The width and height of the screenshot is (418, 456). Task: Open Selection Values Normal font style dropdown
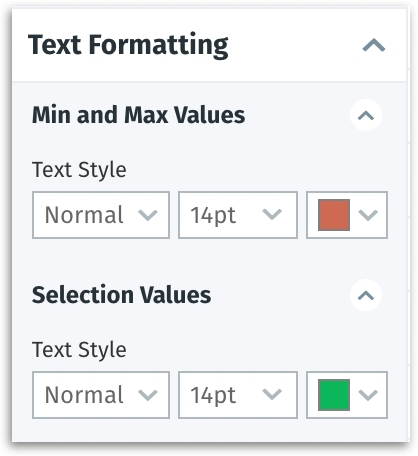point(101,395)
